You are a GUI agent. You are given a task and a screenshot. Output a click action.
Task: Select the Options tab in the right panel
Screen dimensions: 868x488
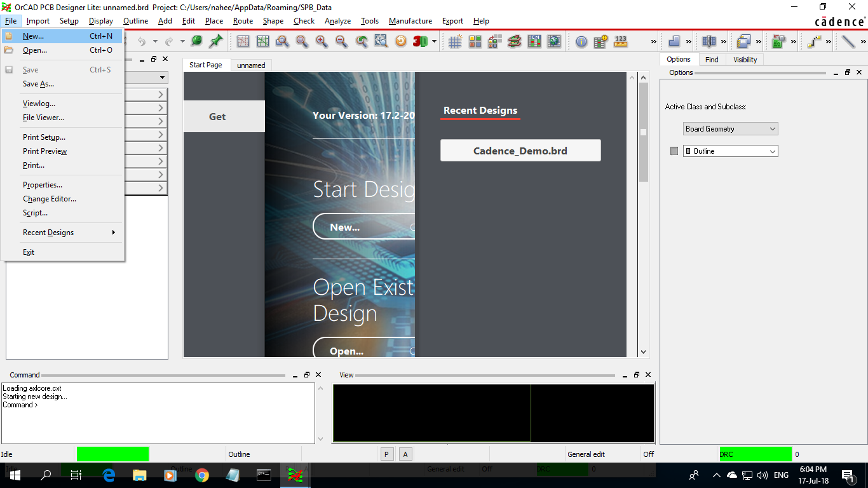click(x=678, y=59)
